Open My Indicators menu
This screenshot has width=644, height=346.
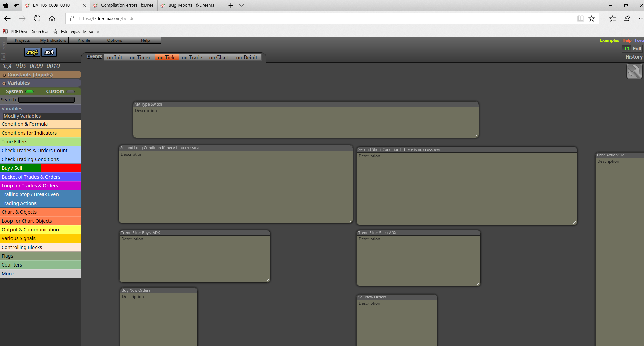pyautogui.click(x=53, y=40)
